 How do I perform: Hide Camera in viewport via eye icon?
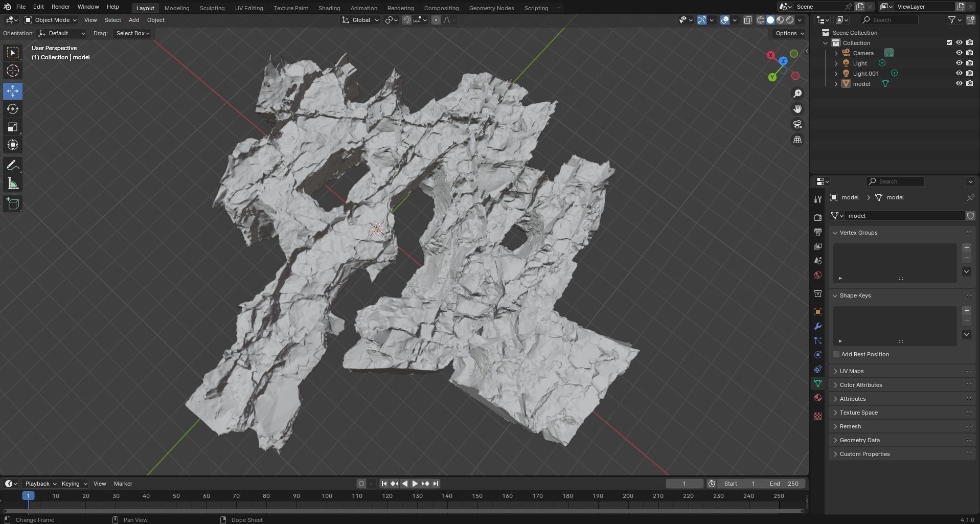tap(959, 53)
